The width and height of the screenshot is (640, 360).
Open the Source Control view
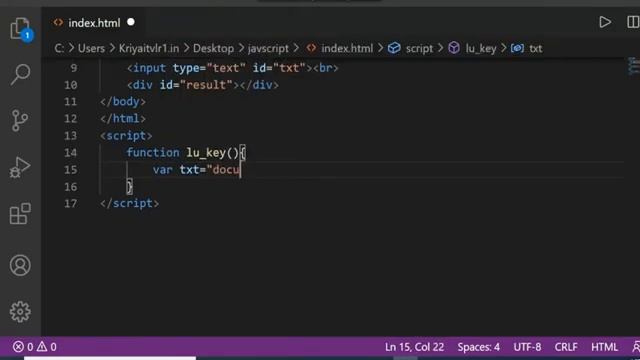20,120
